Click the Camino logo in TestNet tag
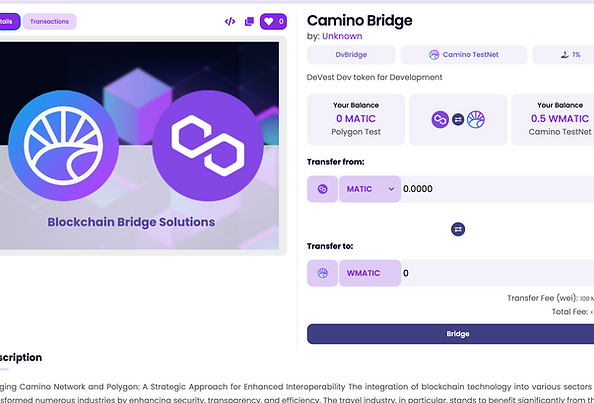This screenshot has height=403, width=594. (x=434, y=55)
